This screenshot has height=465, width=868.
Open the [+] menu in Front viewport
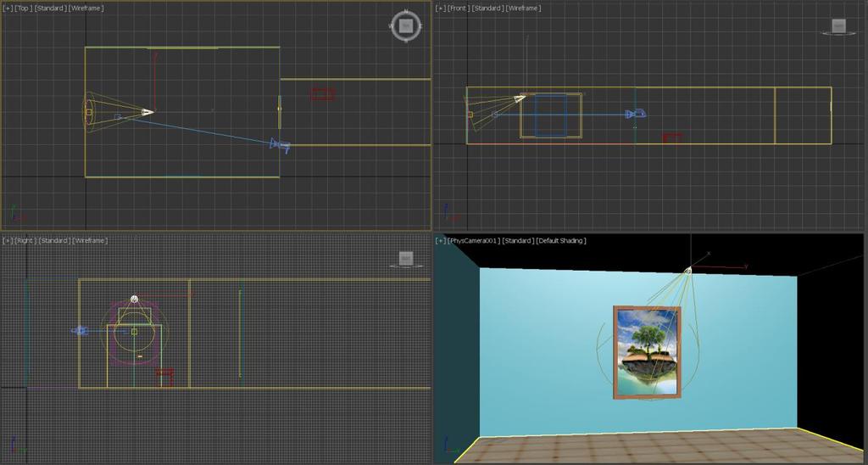(x=441, y=8)
